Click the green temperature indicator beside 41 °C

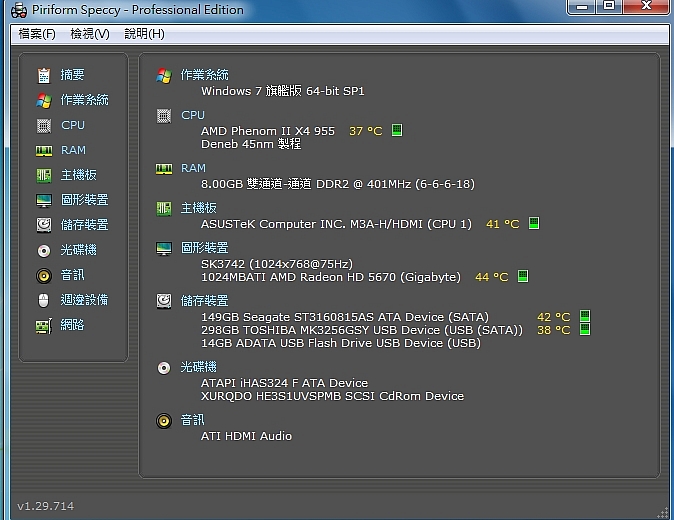[534, 223]
